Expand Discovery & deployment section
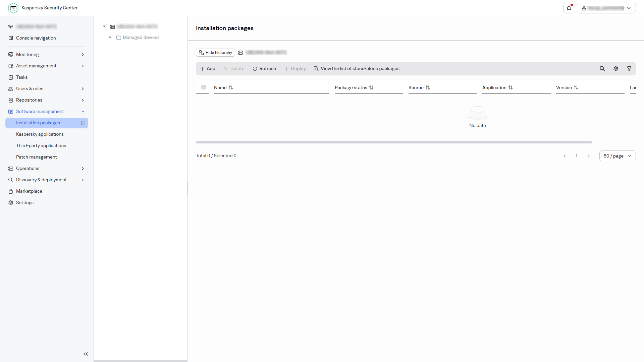 click(x=83, y=180)
